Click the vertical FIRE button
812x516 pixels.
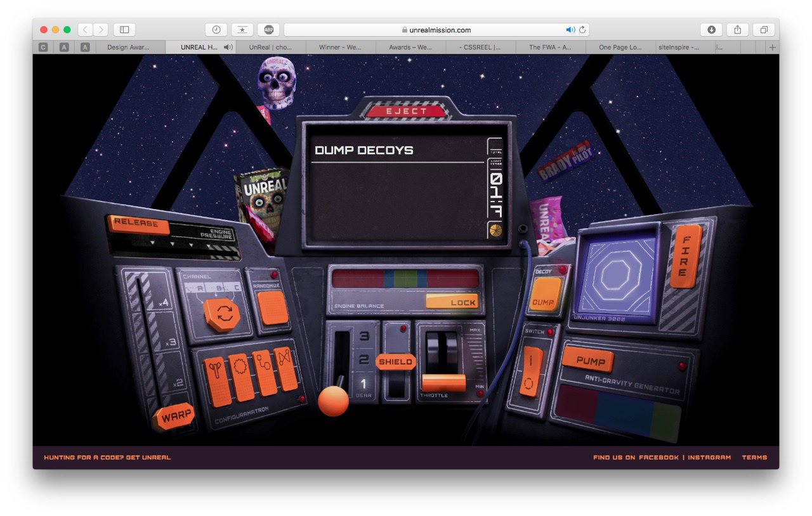(684, 257)
